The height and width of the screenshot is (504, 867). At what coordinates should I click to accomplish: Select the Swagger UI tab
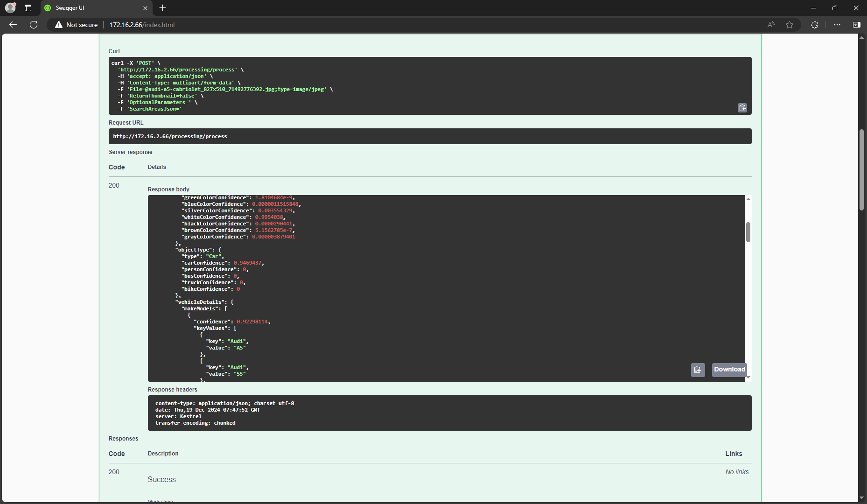[x=91, y=8]
